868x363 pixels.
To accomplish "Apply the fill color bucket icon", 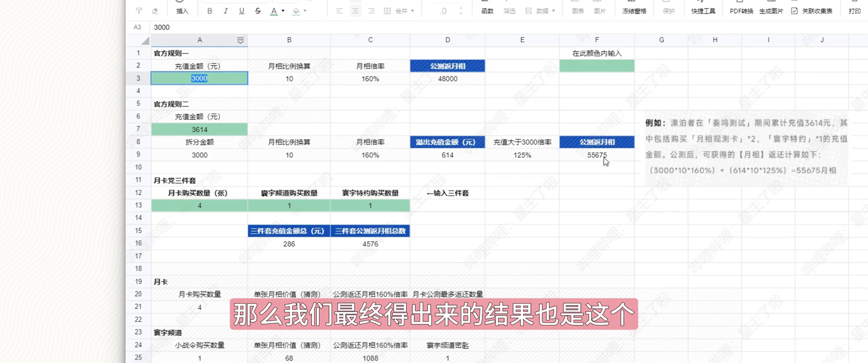I will click(296, 11).
